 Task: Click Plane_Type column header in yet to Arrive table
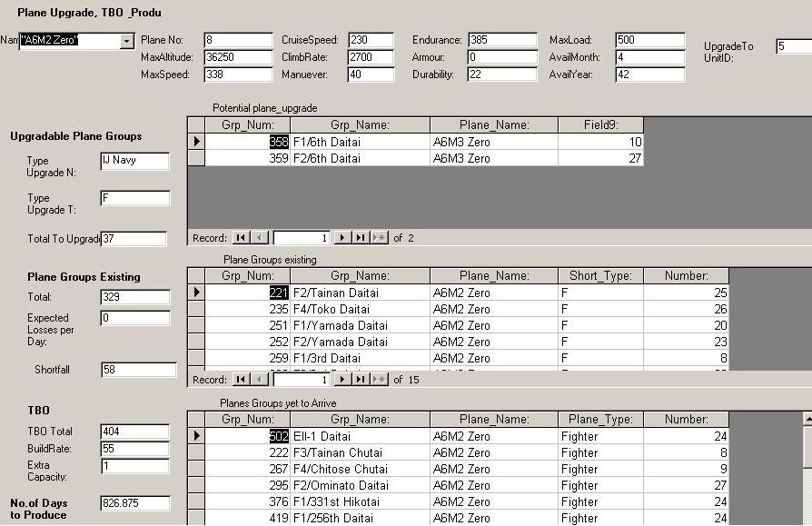[x=600, y=420]
